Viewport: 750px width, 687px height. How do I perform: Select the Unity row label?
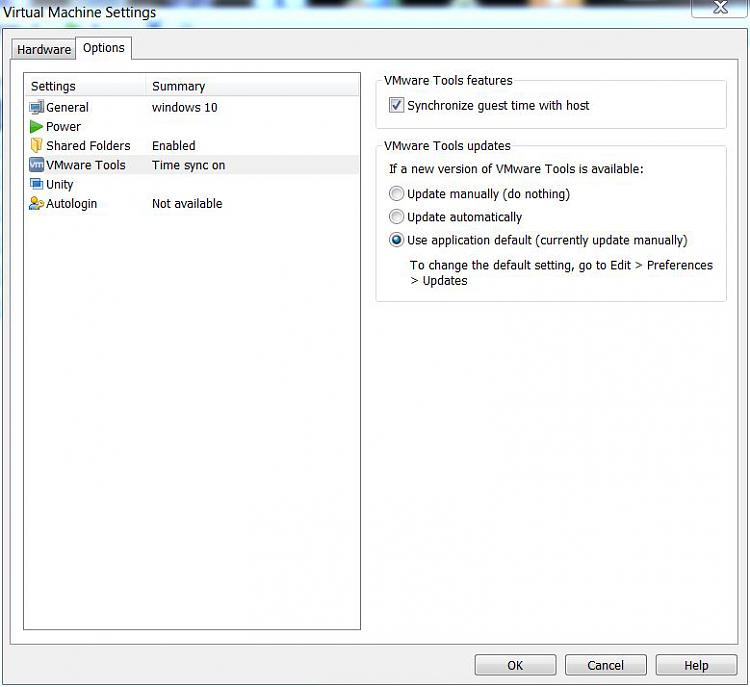click(x=60, y=185)
